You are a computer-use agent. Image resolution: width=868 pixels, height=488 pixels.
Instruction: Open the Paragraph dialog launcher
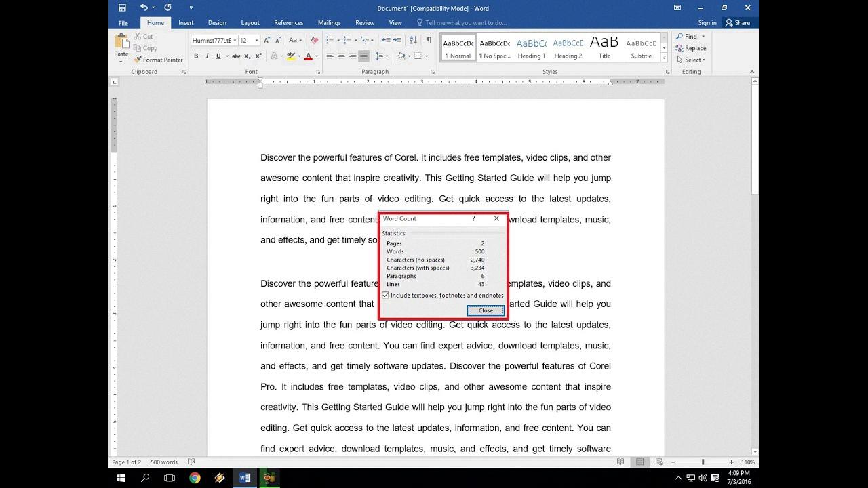click(433, 72)
